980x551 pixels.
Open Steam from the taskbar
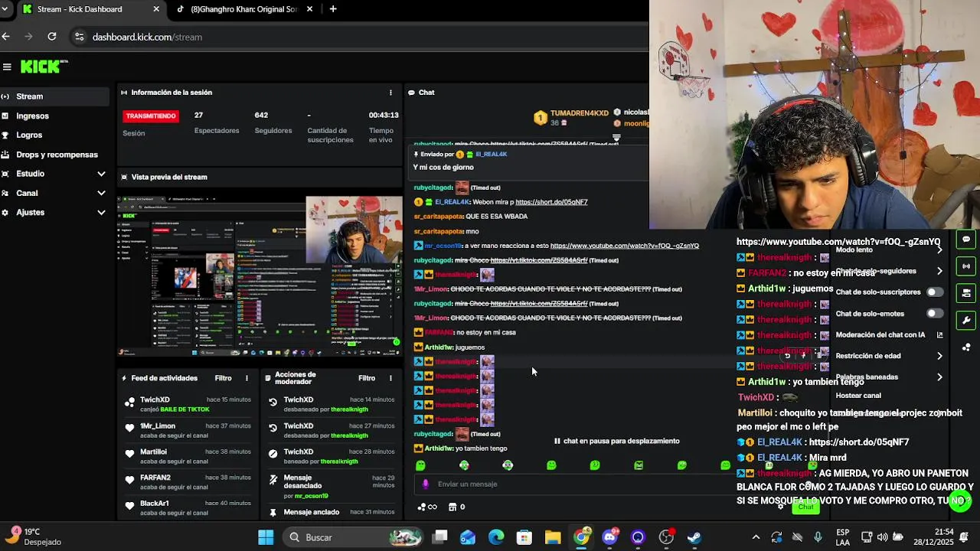[x=694, y=537]
